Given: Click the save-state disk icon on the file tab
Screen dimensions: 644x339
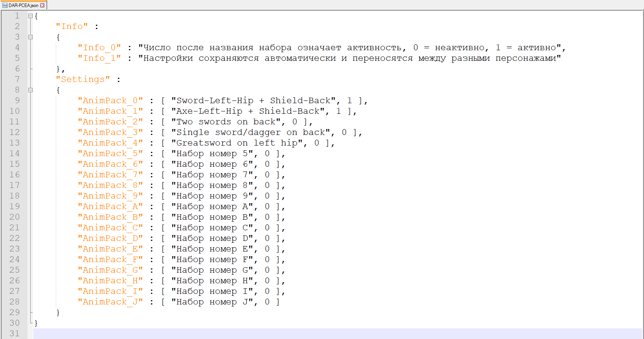Looking at the screenshot, I should click(x=5, y=5).
